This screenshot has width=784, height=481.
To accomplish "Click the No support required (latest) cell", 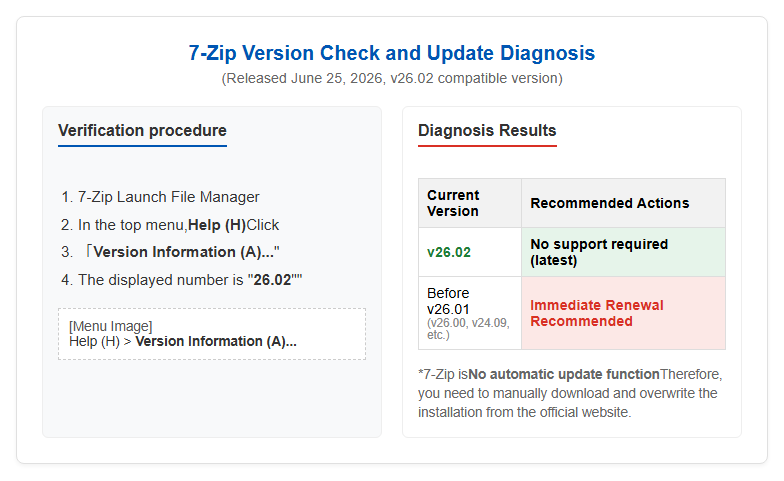I will pos(623,252).
